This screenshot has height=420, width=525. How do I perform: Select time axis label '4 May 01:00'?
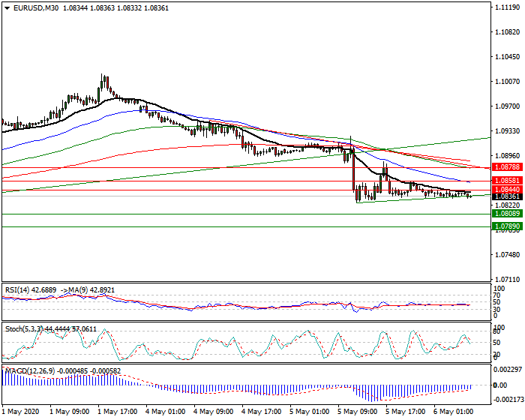(166, 411)
